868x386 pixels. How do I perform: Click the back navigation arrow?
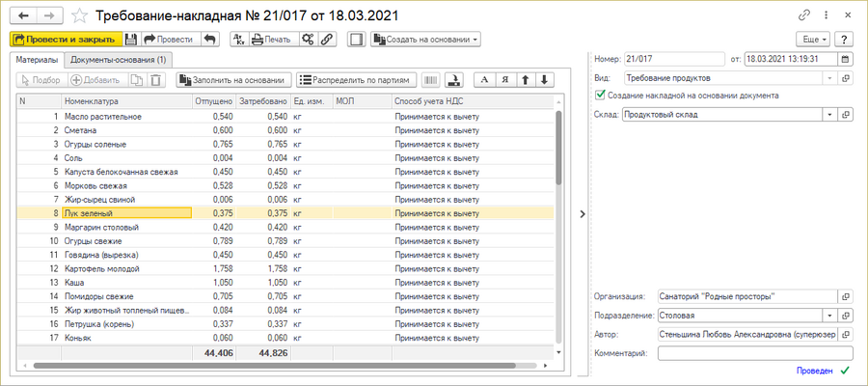(23, 16)
